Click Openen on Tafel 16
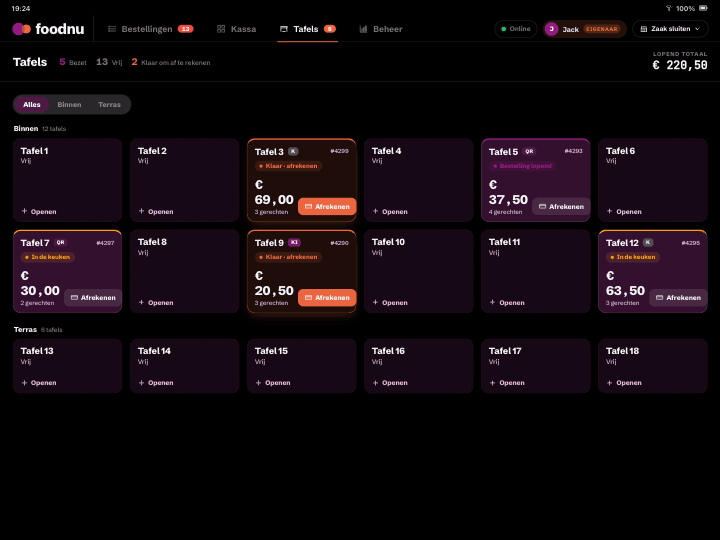Image resolution: width=720 pixels, height=540 pixels. [390, 382]
